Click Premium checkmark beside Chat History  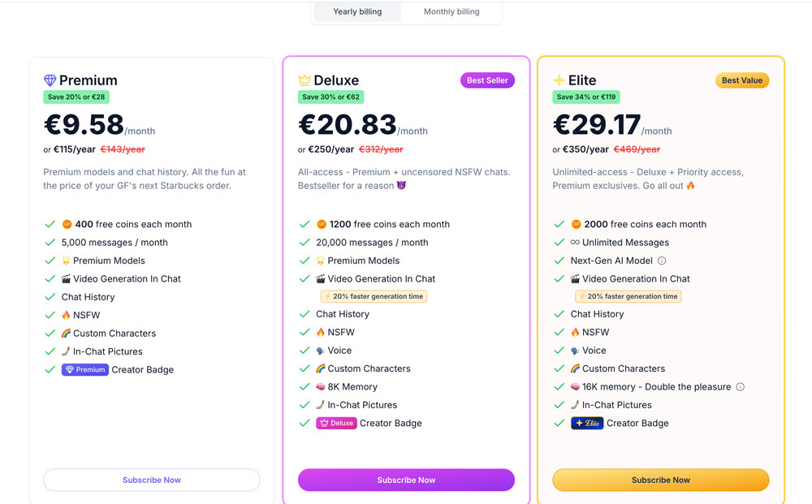click(x=50, y=297)
